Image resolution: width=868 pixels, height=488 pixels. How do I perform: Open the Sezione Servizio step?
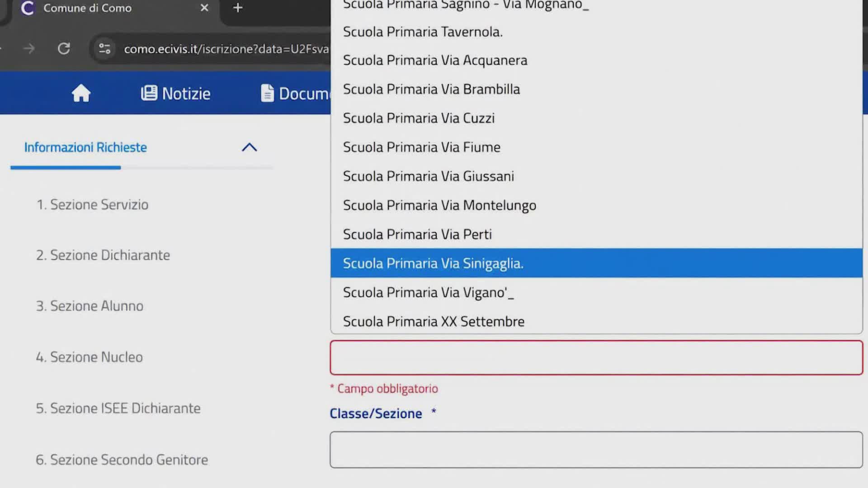(92, 205)
